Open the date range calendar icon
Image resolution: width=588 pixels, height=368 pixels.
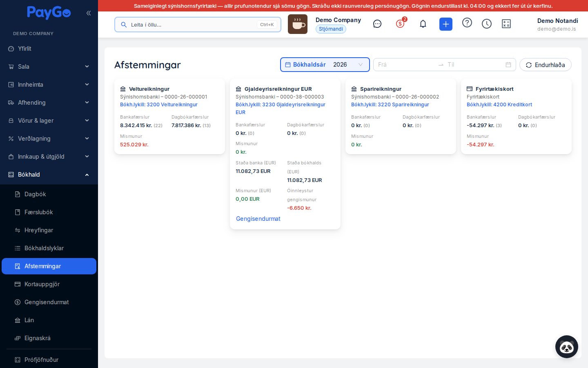point(508,65)
